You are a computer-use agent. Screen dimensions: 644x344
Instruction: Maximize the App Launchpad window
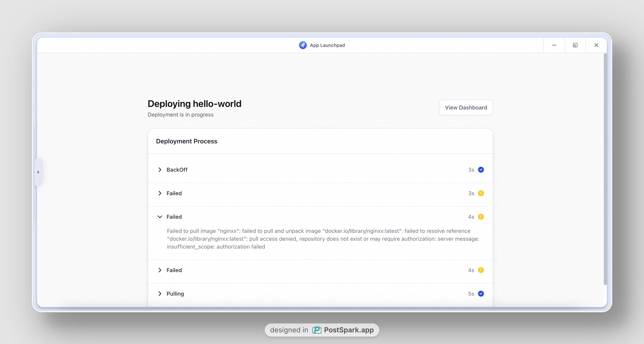[575, 45]
